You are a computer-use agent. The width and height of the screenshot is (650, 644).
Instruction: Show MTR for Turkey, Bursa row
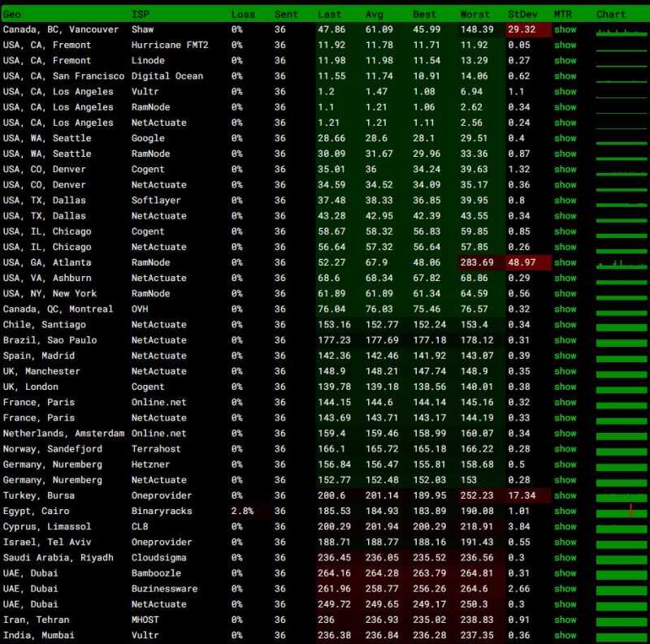565,495
